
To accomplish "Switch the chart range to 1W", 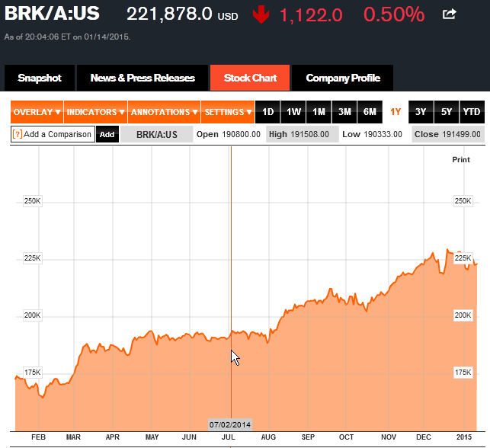I will [x=293, y=112].
